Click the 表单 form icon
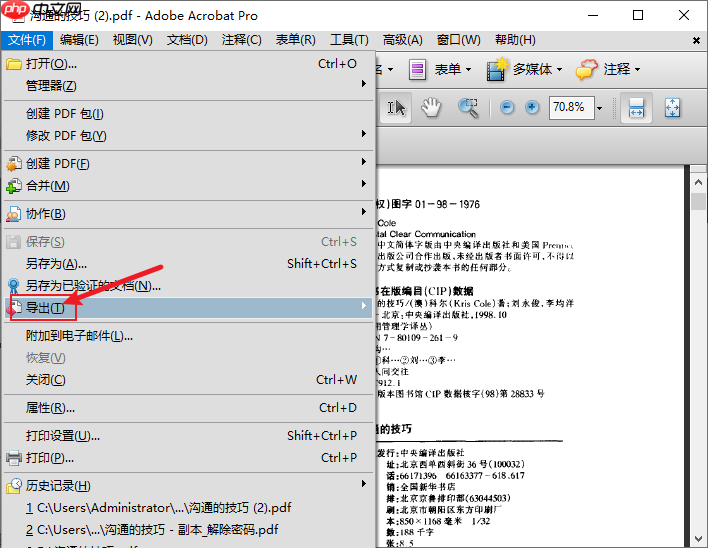Screen dimensions: 708x548 417,70
